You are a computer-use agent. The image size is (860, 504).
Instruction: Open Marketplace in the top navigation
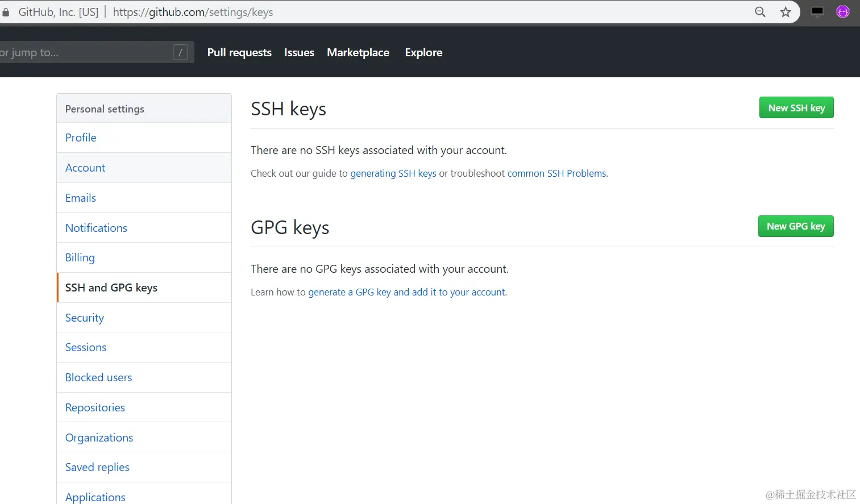358,52
